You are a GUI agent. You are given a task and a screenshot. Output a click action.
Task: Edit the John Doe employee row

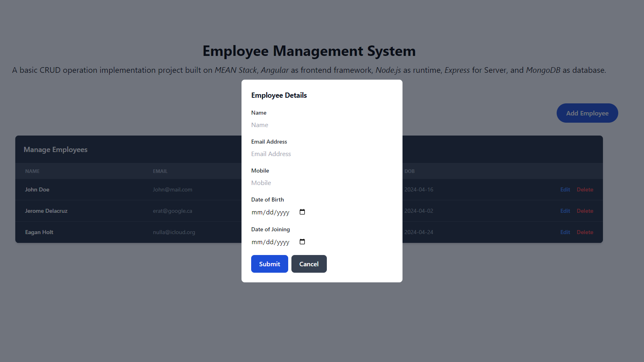coord(565,189)
